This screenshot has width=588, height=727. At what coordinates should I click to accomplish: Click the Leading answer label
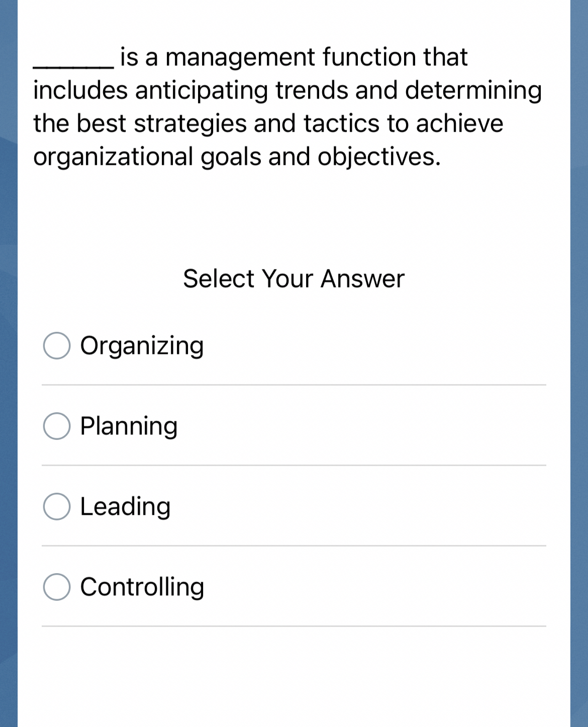click(126, 507)
